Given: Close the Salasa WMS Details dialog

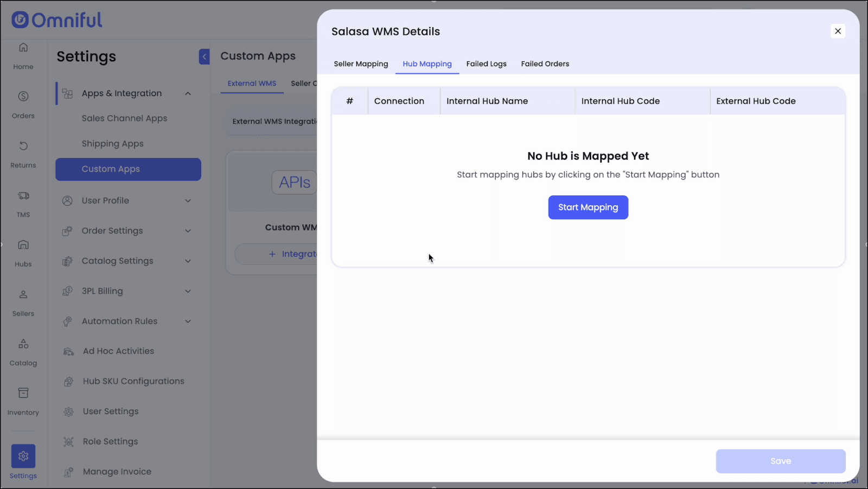Looking at the screenshot, I should 838,31.
